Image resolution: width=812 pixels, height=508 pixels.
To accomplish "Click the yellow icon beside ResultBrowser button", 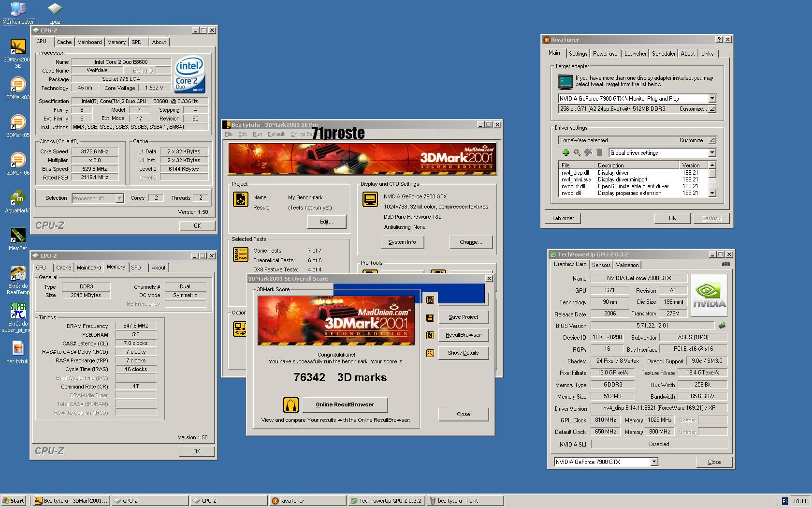I will [430, 335].
